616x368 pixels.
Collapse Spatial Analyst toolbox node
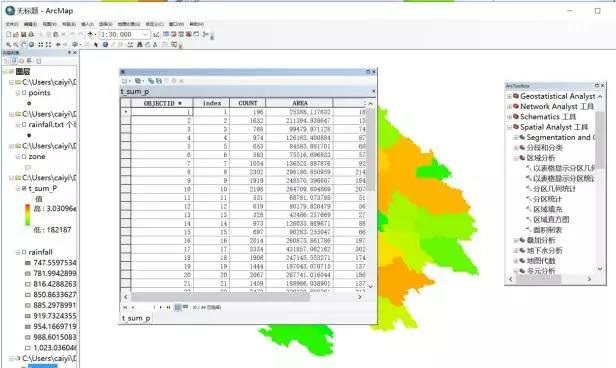point(510,127)
